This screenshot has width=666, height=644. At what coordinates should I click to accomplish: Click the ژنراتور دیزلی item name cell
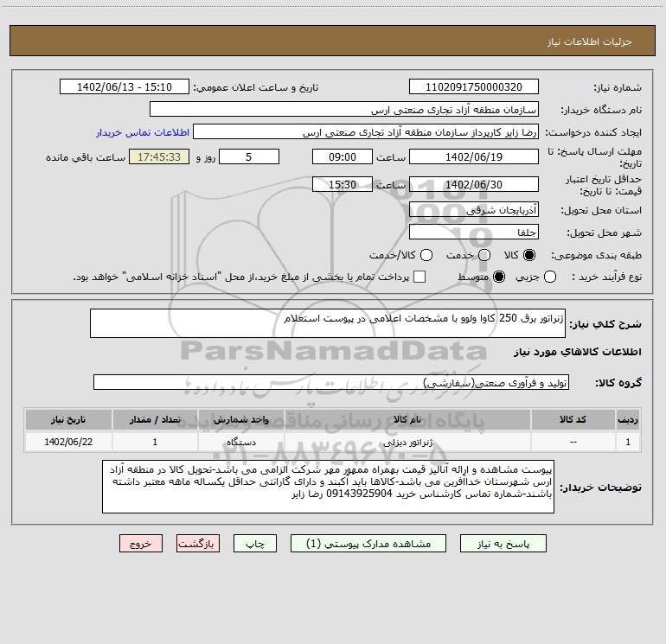(x=407, y=443)
